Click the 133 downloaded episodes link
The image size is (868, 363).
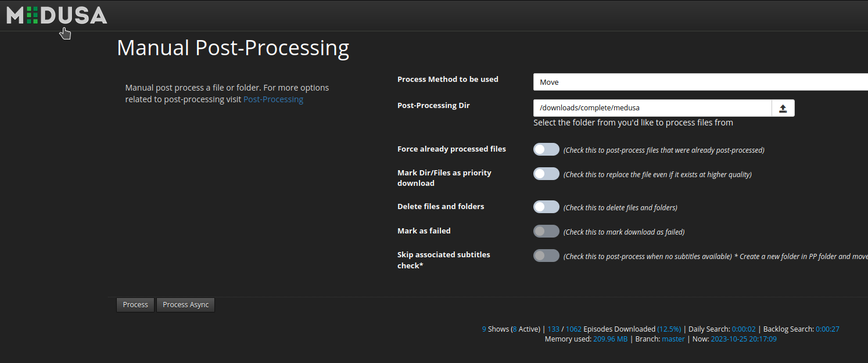point(554,329)
